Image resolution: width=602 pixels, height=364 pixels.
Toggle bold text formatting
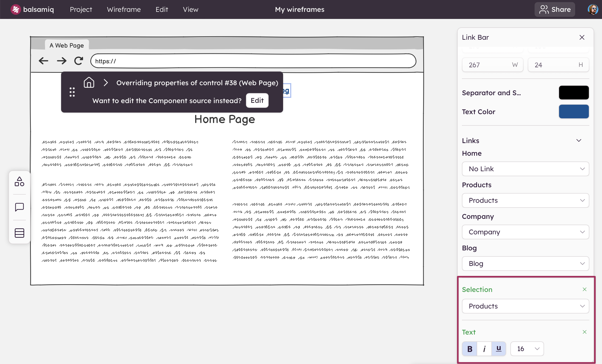[x=470, y=349]
